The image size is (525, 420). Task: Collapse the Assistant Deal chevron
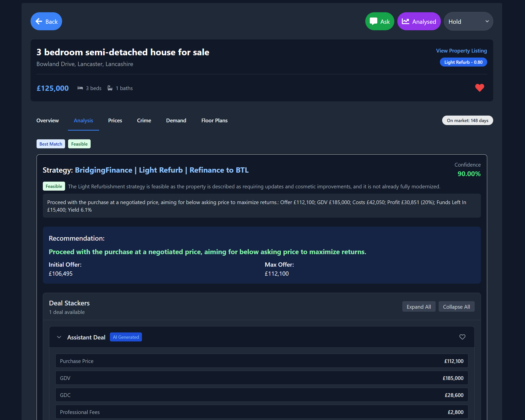[x=59, y=337]
